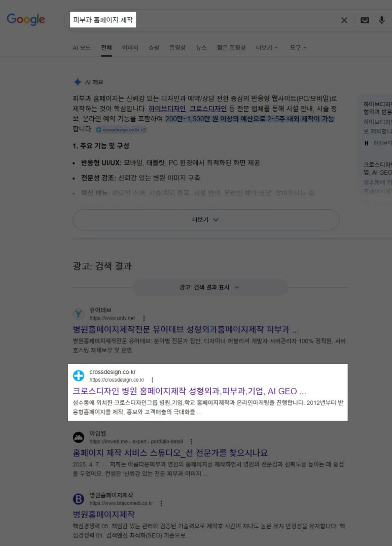Open the 동영상 tab
The image size is (392, 546).
pyautogui.click(x=177, y=48)
